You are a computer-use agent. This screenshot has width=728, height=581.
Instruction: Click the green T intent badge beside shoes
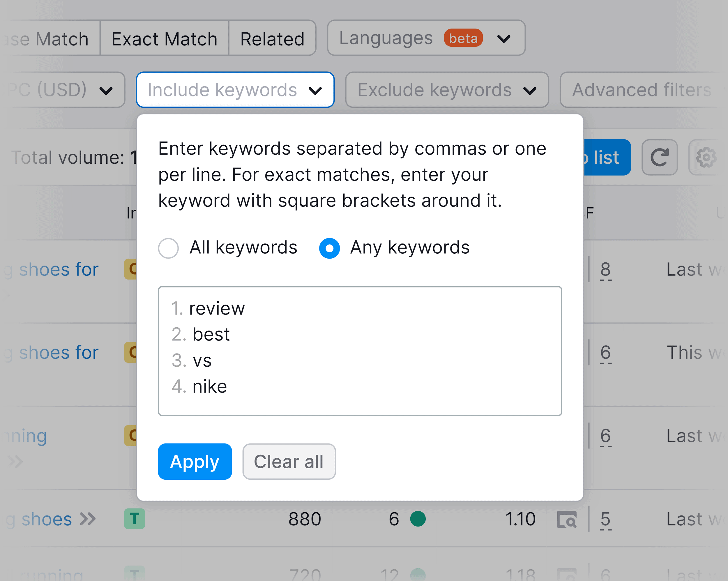point(135,519)
